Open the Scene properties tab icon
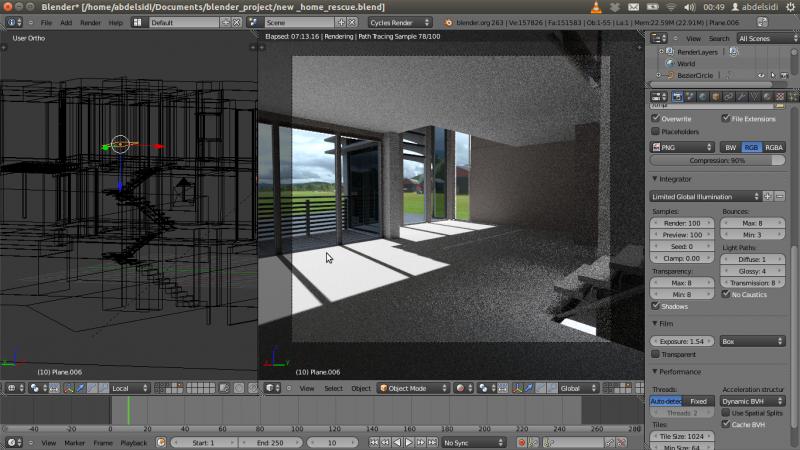800x450 pixels. click(690, 96)
